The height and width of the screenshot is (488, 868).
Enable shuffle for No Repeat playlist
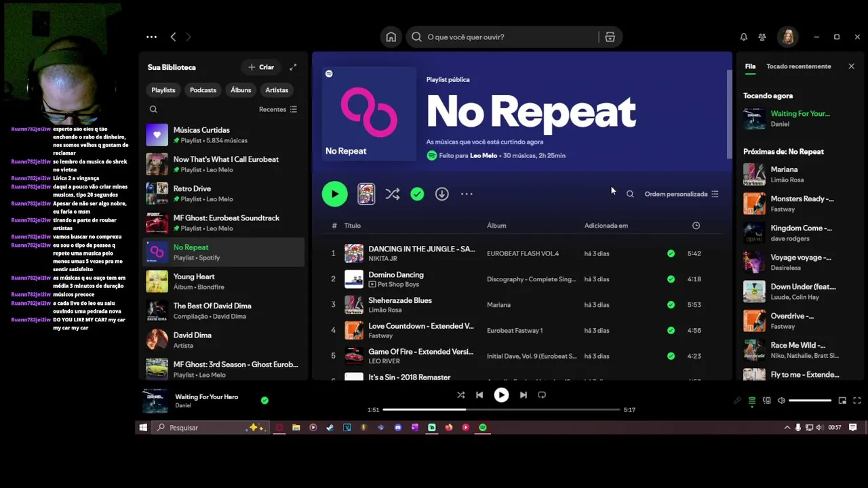(393, 194)
